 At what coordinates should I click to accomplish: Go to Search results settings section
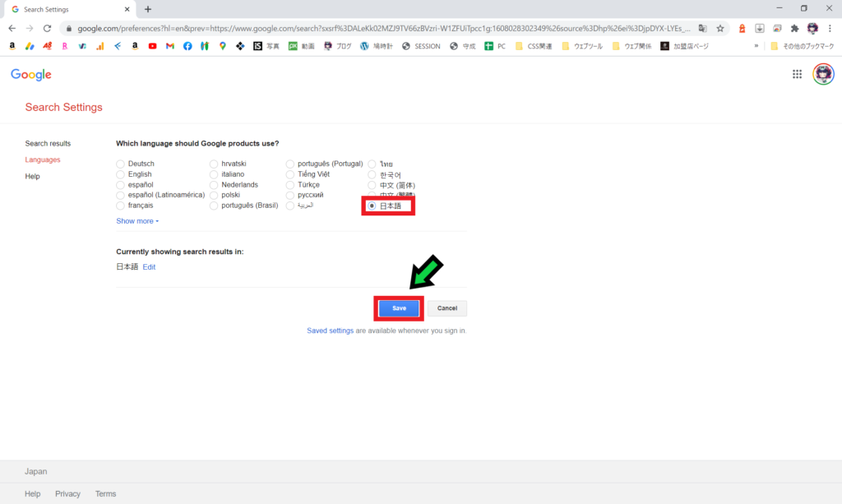(x=48, y=143)
